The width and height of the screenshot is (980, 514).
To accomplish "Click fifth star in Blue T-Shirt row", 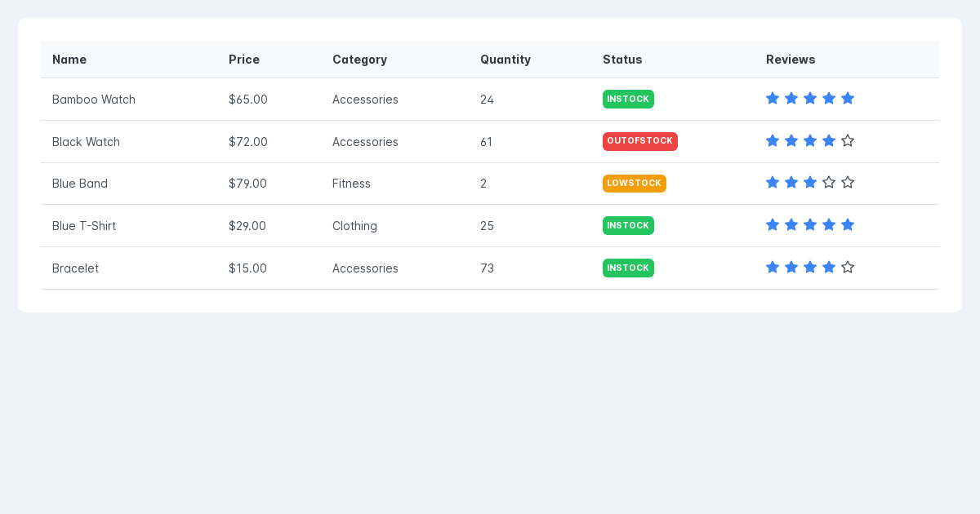I will click(x=848, y=225).
